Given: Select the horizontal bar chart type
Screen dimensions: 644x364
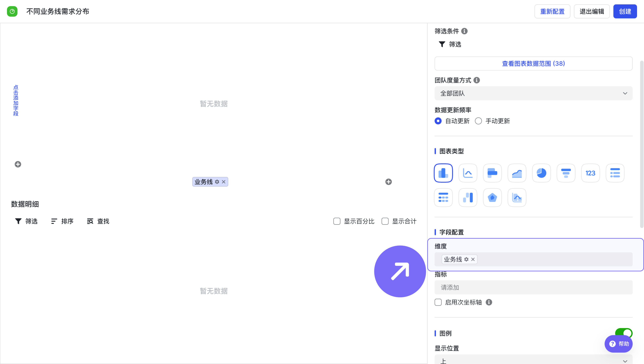Looking at the screenshot, I should [492, 173].
